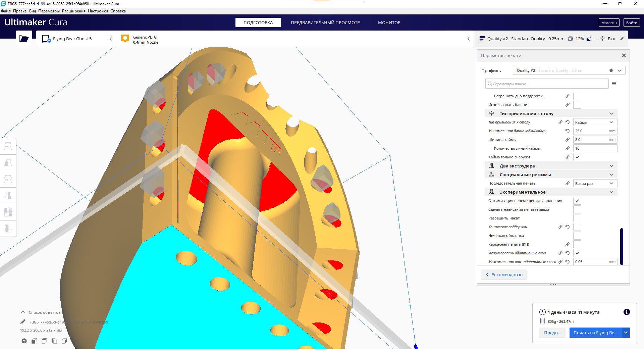Expand 'Два экструдера' section
The width and height of the screenshot is (644, 349).
tap(551, 166)
